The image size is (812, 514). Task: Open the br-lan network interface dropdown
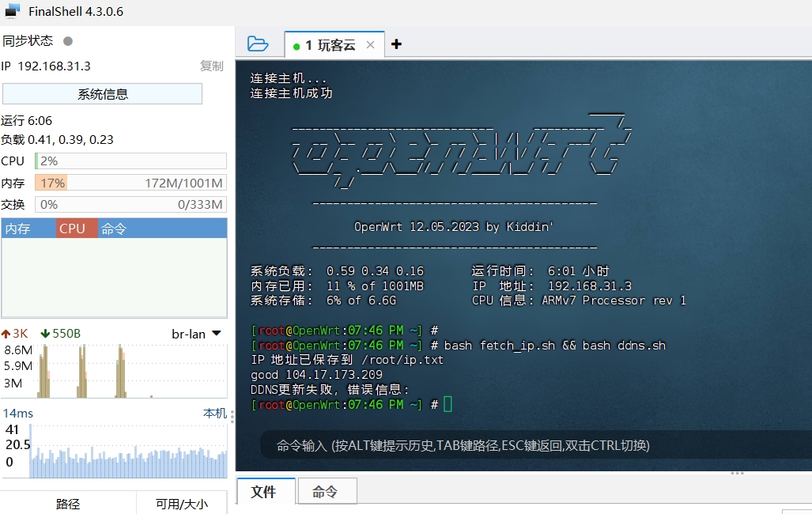195,334
